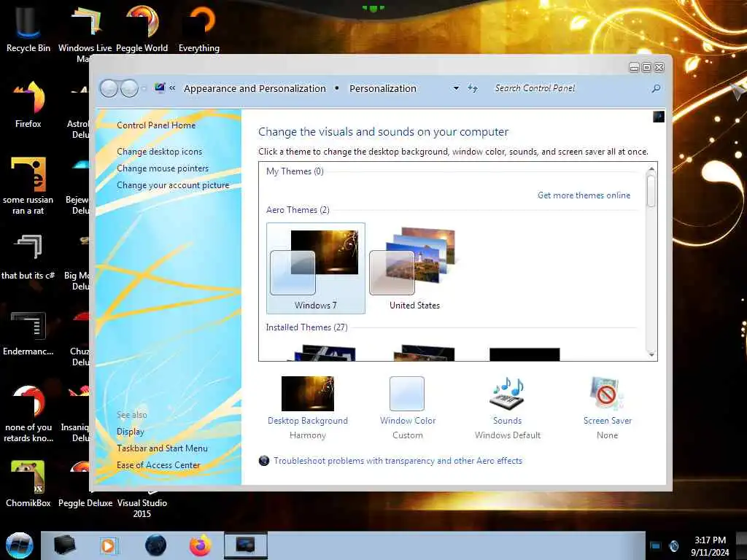Click the Control Panel address bar icon

[x=160, y=87]
